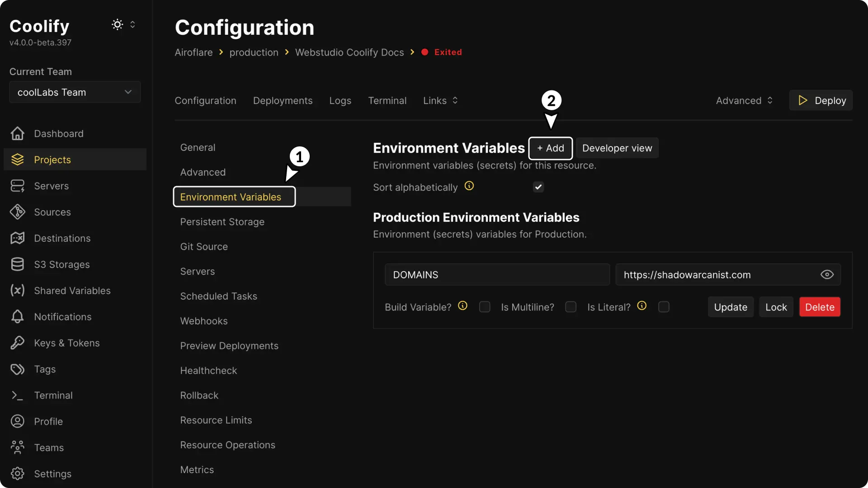868x488 pixels.
Task: Click the Dashboard home icon
Action: tap(17, 133)
